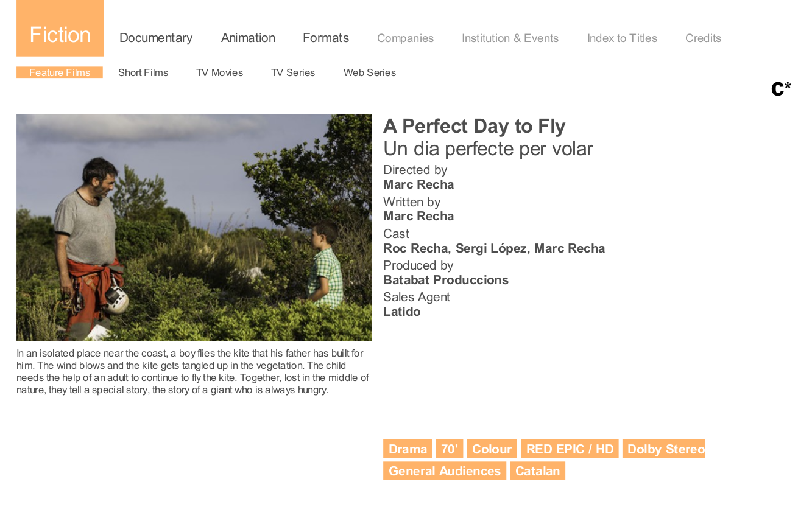Open the Index to Titles
Screen dimensions: 812x507
coord(622,38)
